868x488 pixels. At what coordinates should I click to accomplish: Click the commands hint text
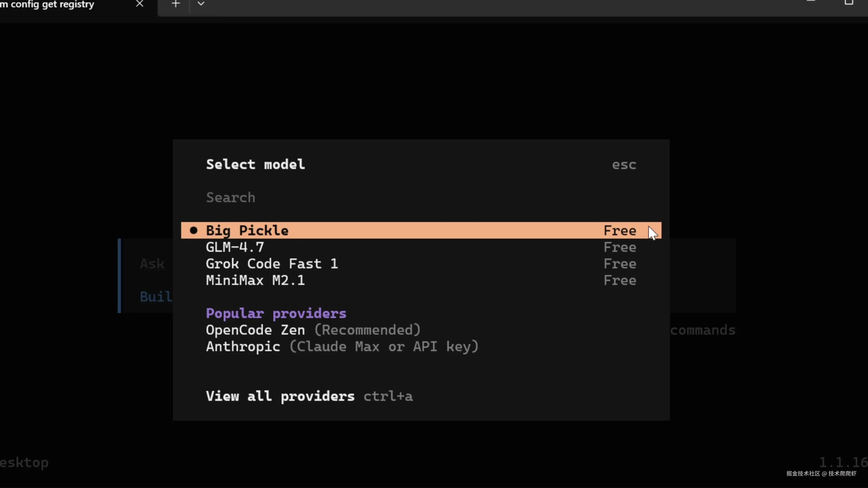pos(703,330)
